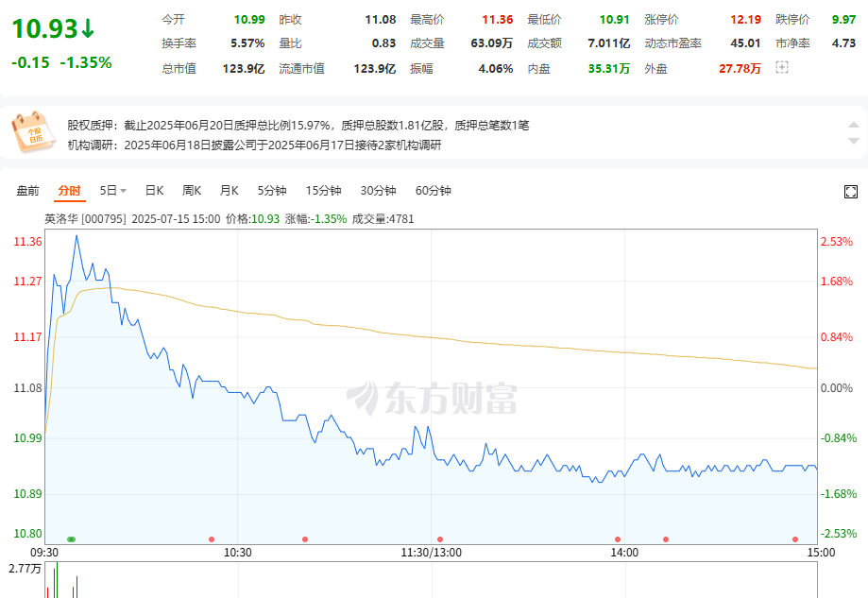
Task: Click the 昨收 value 11.08 in header
Action: 381,20
